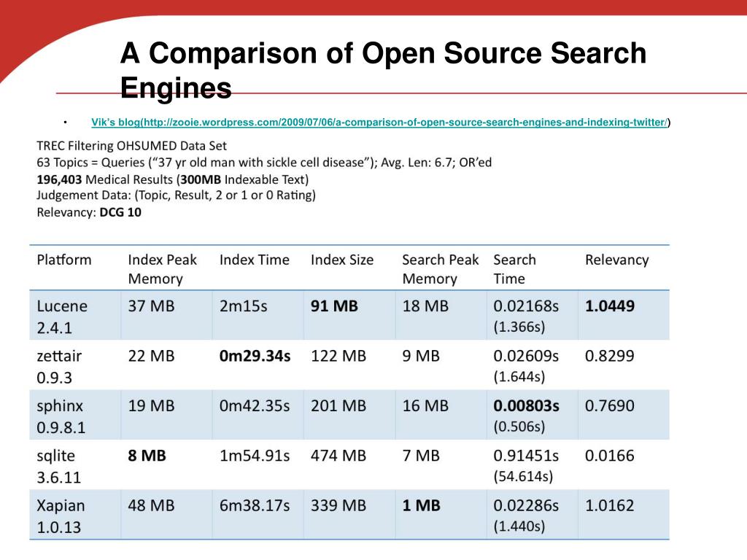Click the bold 0.00803s search time cell
The width and height of the screenshot is (747, 560).
[526, 405]
